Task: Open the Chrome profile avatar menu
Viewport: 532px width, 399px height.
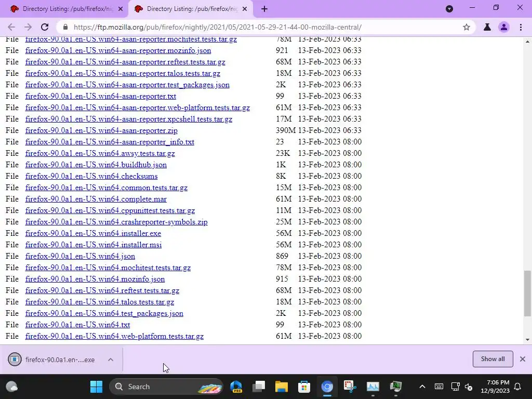Action: coord(504,27)
